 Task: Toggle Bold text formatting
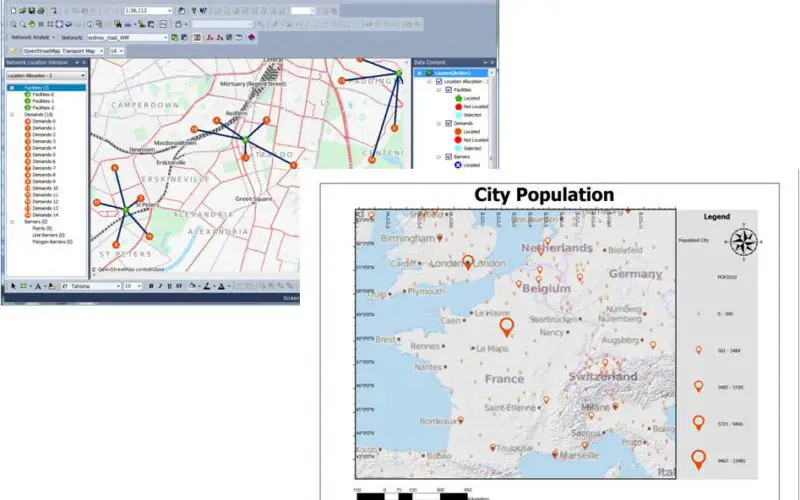coord(151,286)
